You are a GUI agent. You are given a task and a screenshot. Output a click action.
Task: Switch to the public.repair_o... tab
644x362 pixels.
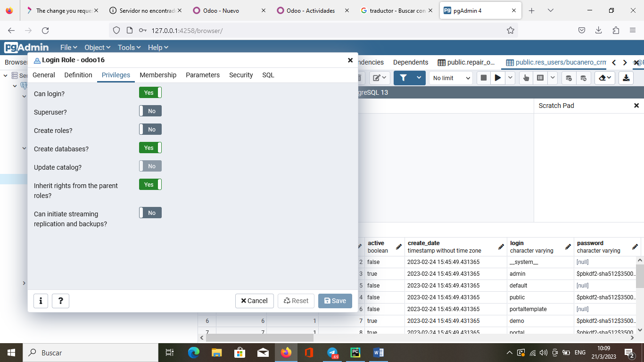[466, 62]
